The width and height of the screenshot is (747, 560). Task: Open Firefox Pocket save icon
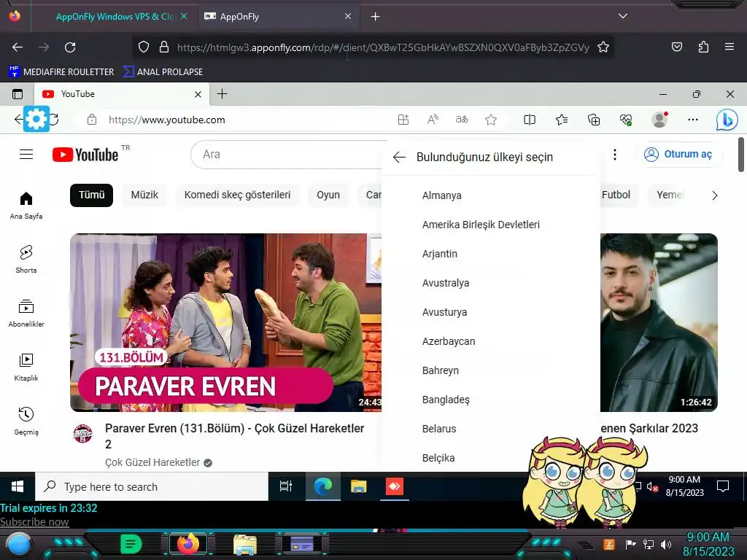pos(676,47)
